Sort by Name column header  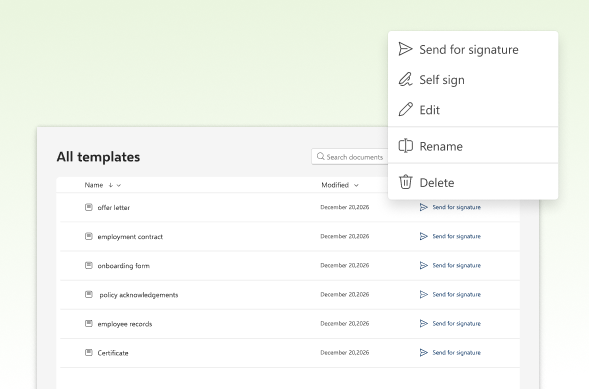point(94,185)
